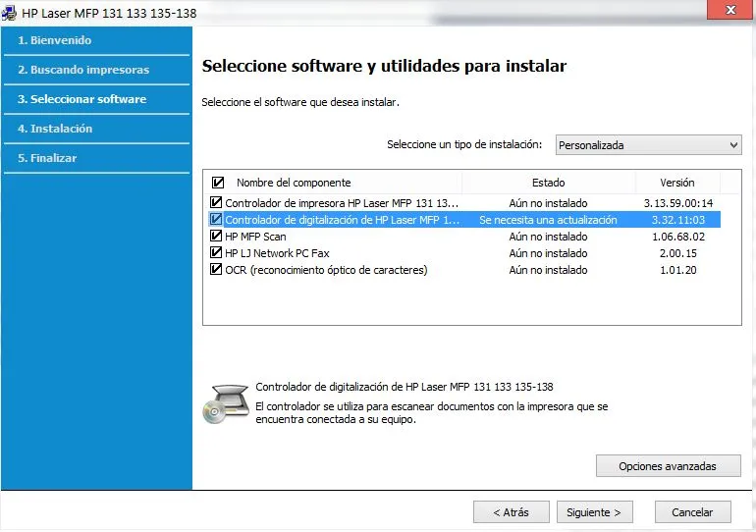Select the row Controlador de impresora HP Laser MFP
Screen dimensions: 756x532
(x=342, y=203)
